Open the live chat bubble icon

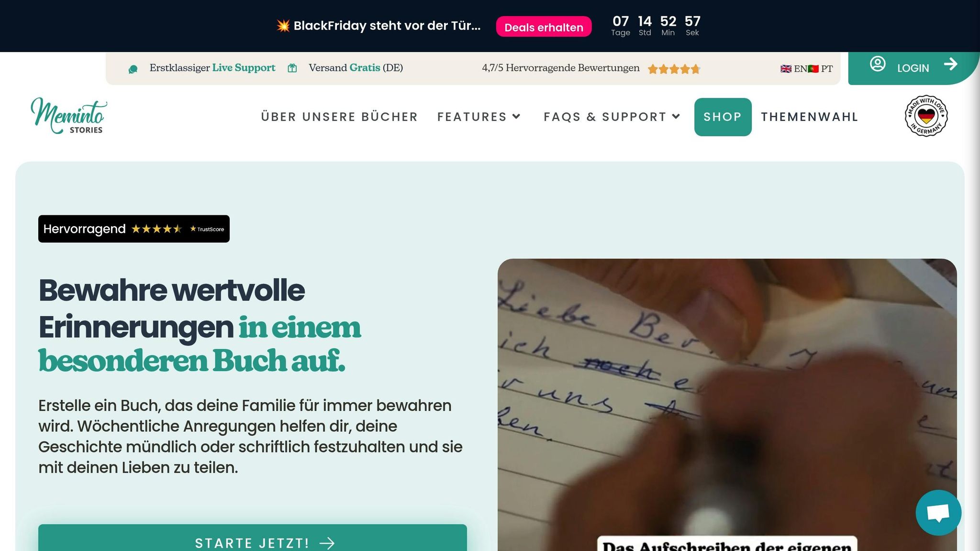coord(938,513)
